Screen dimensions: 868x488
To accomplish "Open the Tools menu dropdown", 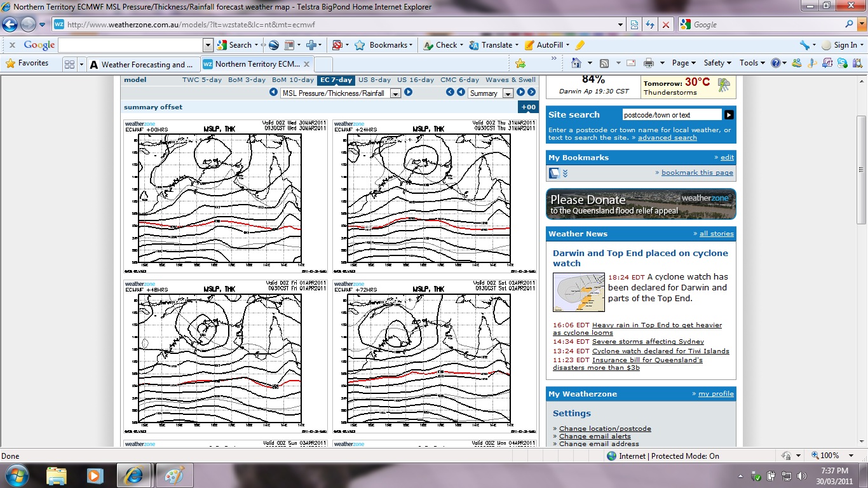I will (752, 63).
